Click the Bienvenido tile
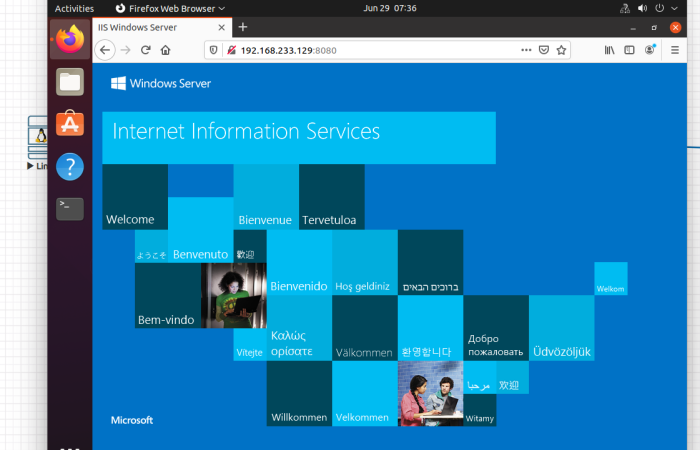 [x=299, y=262]
